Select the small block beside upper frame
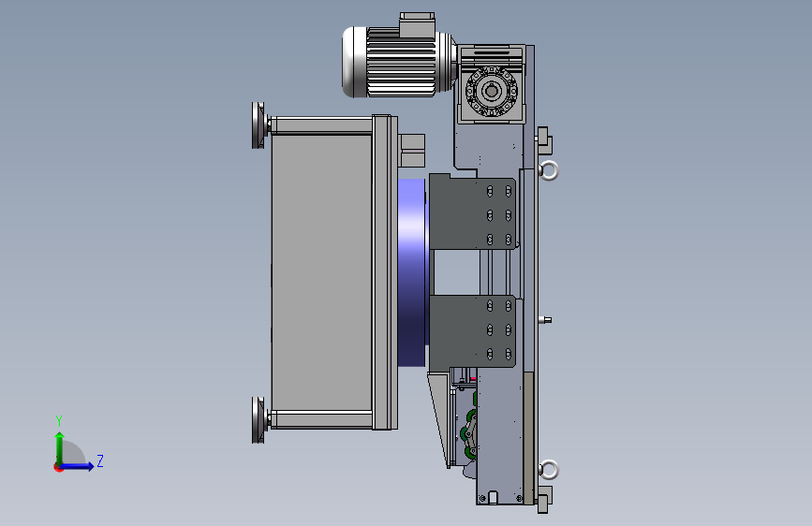Viewport: 812px width, 526px height. click(412, 150)
